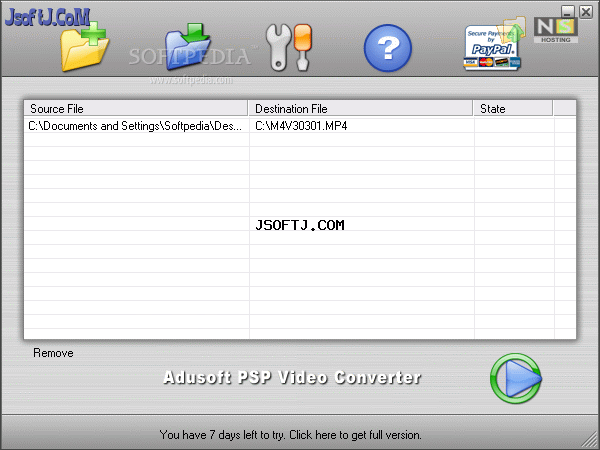600x450 pixels.
Task: Select the C:\M4V30301.MP4 destination cell
Action: [x=301, y=126]
